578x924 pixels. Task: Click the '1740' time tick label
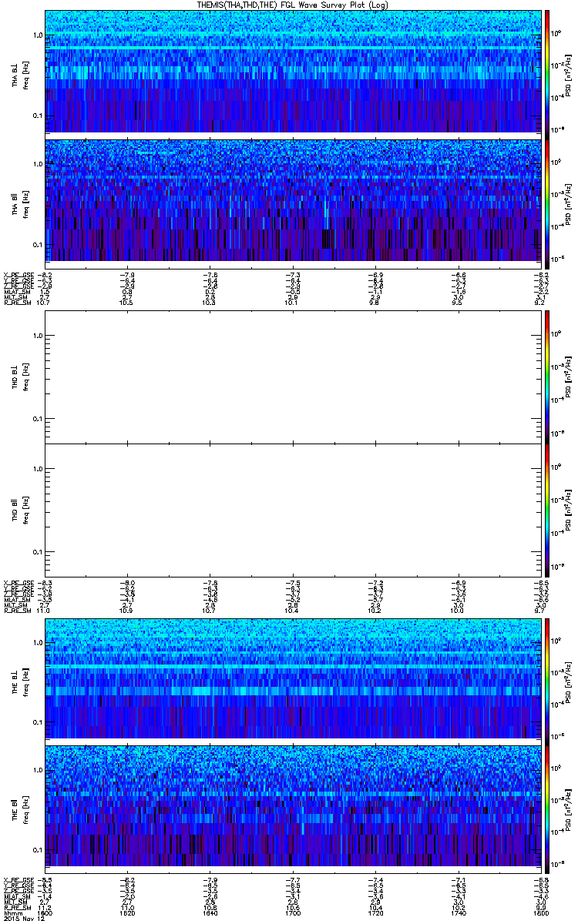[x=458, y=912]
